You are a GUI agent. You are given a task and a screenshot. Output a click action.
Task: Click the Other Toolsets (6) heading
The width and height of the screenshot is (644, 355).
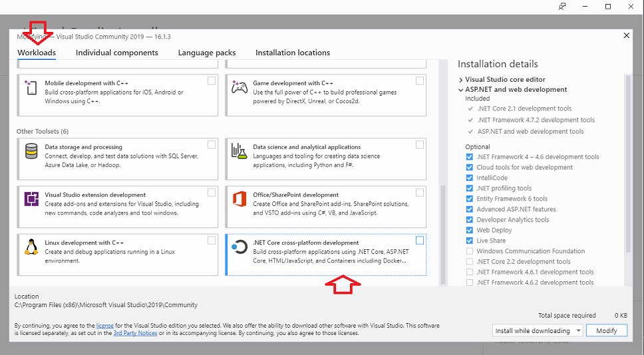point(43,132)
